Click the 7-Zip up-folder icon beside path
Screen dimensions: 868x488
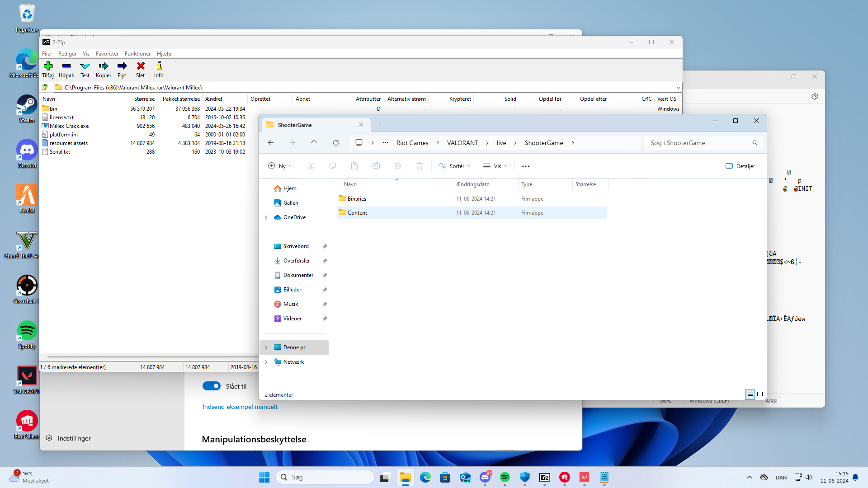45,87
